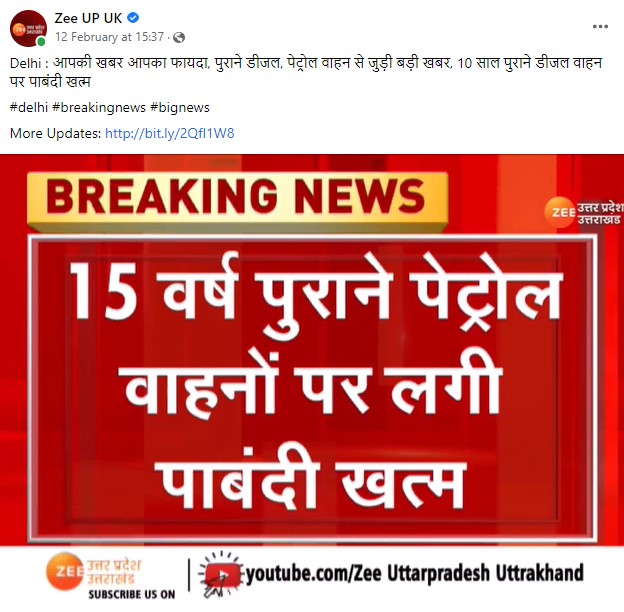Image resolution: width=624 pixels, height=612 pixels.
Task: Click the More Updates label
Action: coord(55,133)
